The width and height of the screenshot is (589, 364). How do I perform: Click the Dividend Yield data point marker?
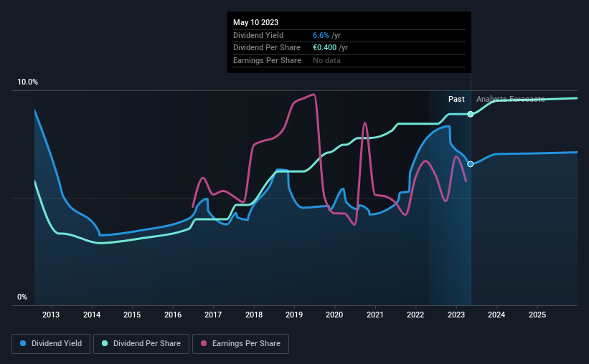pyautogui.click(x=471, y=164)
